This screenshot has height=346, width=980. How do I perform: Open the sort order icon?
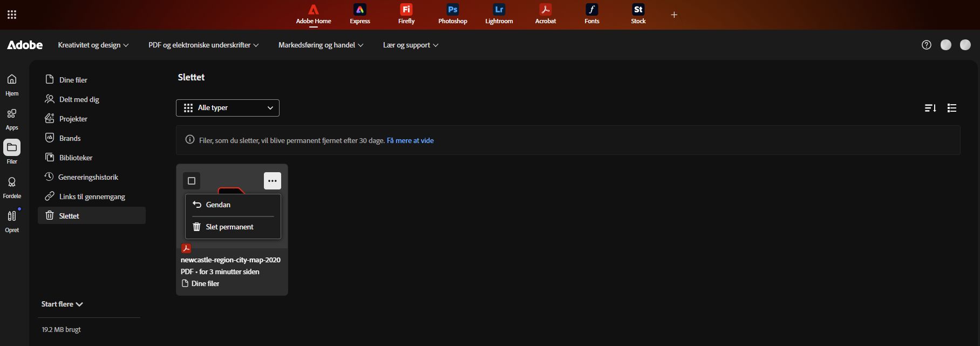click(x=930, y=108)
